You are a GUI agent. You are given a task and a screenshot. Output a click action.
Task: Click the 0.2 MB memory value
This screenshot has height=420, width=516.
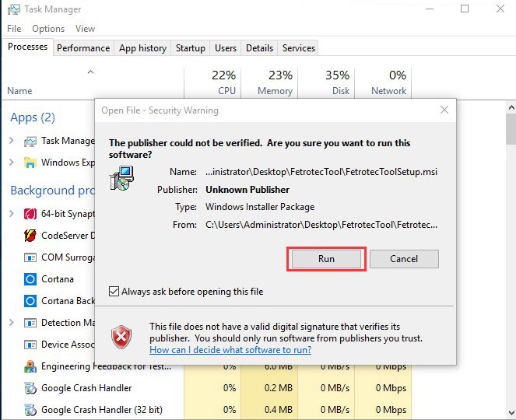coord(279,388)
